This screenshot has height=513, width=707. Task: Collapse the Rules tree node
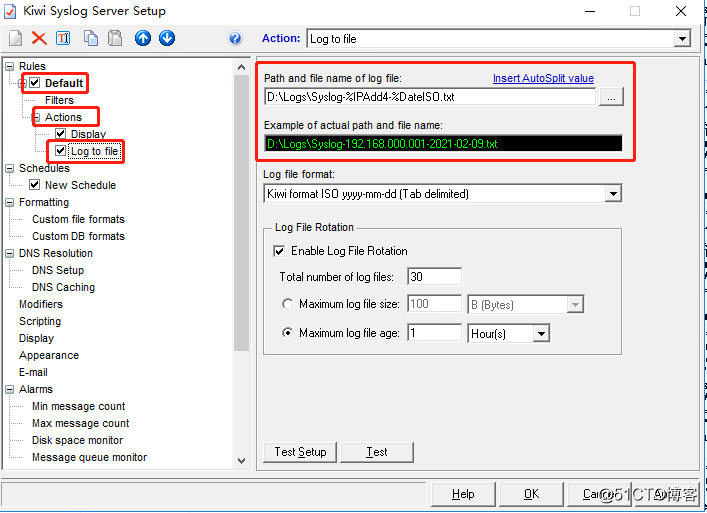pyautogui.click(x=9, y=66)
